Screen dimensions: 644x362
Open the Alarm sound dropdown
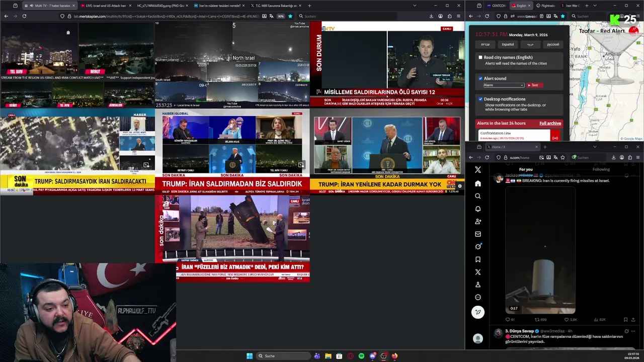(x=504, y=85)
